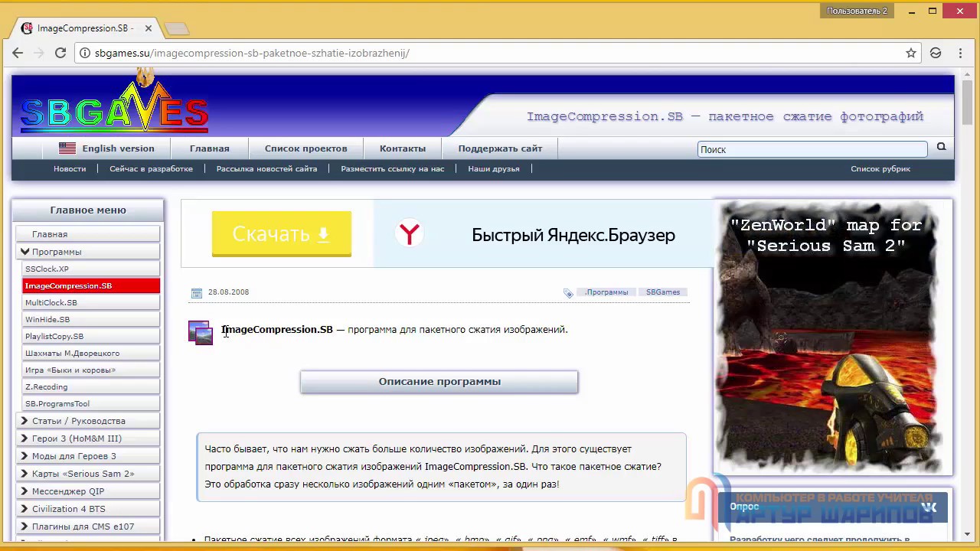Click the Описание программы button
The image size is (980, 551).
439,382
